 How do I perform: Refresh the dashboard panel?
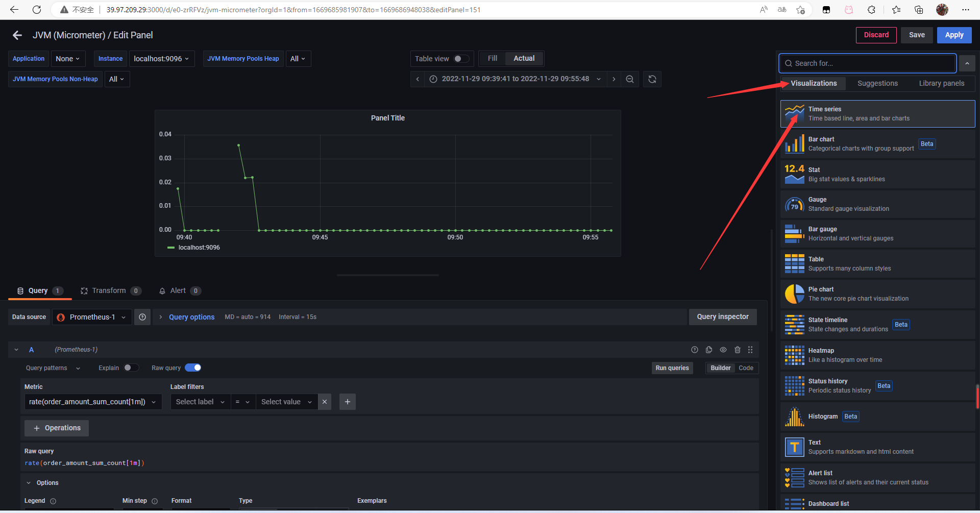[652, 79]
